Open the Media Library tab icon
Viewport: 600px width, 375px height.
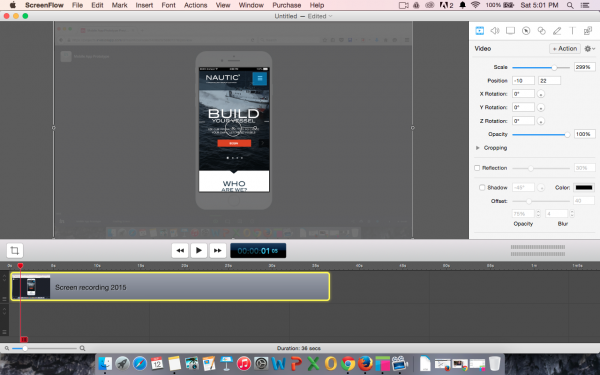click(588, 31)
